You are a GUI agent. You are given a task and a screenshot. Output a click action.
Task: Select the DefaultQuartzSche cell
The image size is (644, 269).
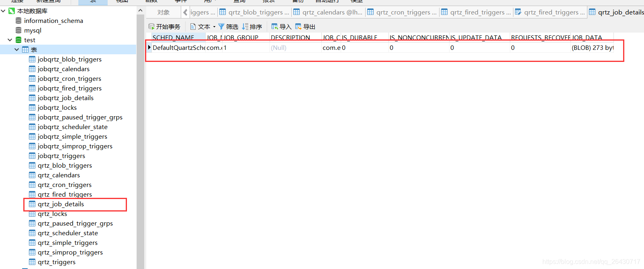179,47
